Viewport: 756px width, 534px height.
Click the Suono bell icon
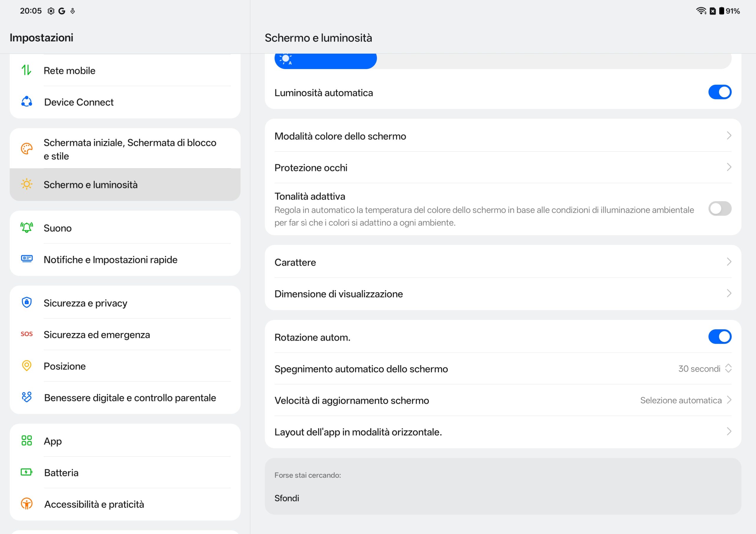coord(27,228)
